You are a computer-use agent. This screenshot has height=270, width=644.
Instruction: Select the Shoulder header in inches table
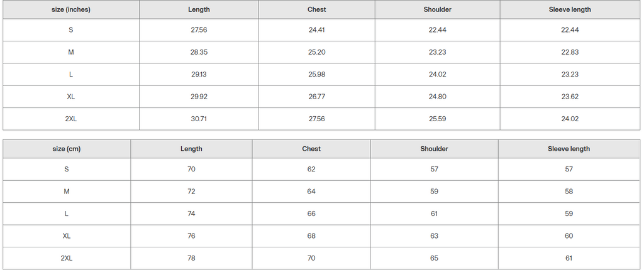[x=437, y=10]
